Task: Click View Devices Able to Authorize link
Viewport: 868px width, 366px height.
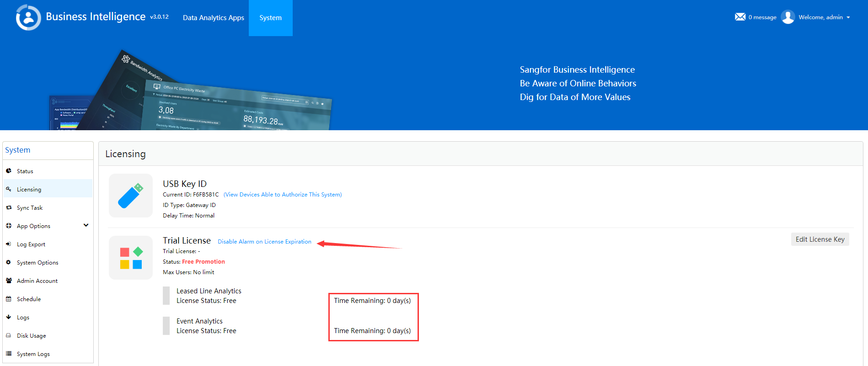Action: point(283,195)
